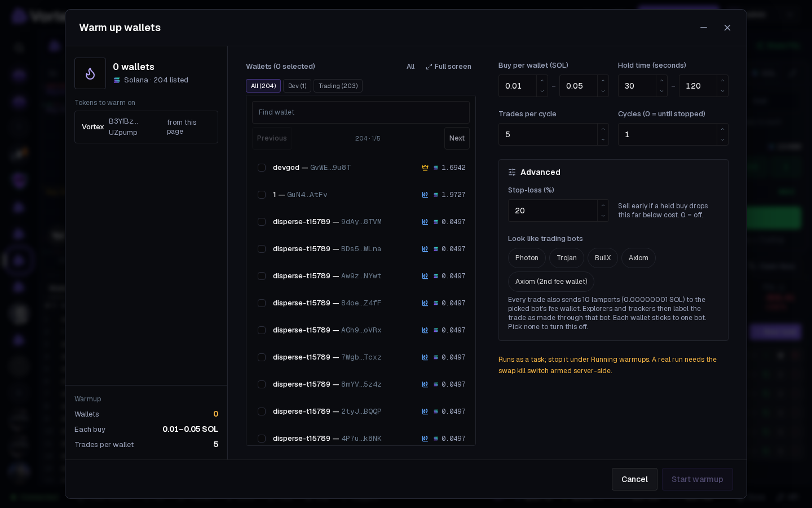The height and width of the screenshot is (508, 812).
Task: Go to the Next page of wallets
Action: 457,138
